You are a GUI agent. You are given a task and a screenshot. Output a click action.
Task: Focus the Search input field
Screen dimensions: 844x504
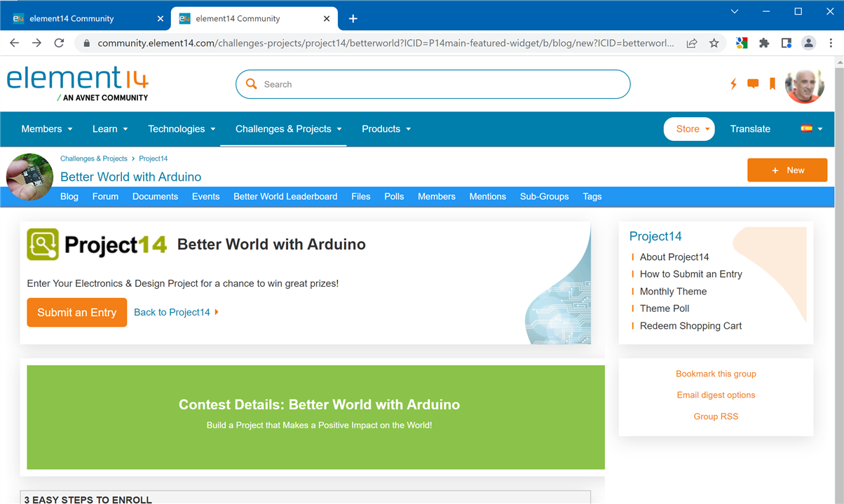pos(433,84)
